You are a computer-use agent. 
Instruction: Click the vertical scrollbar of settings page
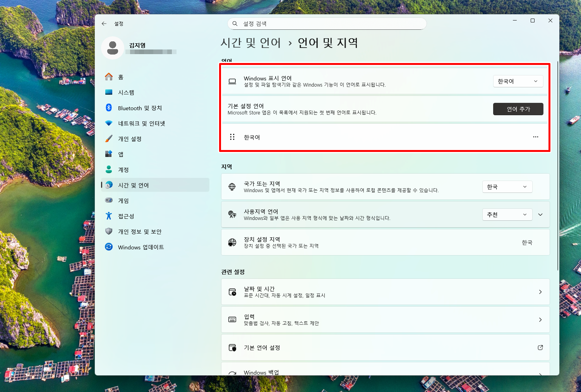coord(558,166)
